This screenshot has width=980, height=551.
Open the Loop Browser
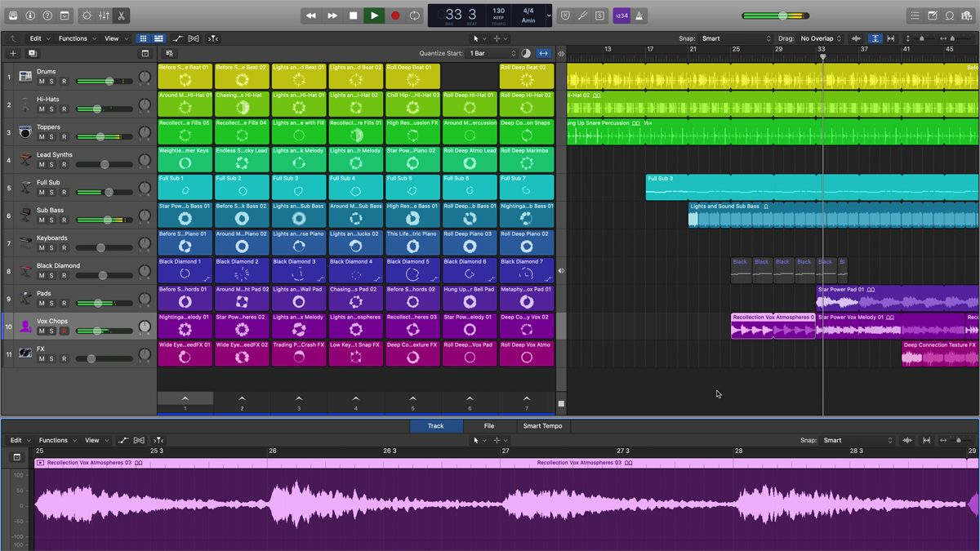pos(950,16)
